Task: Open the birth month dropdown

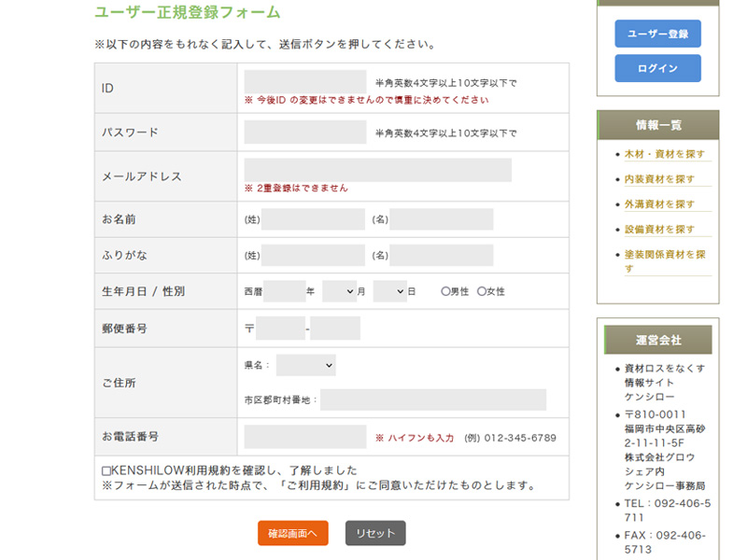Action: coord(339,290)
